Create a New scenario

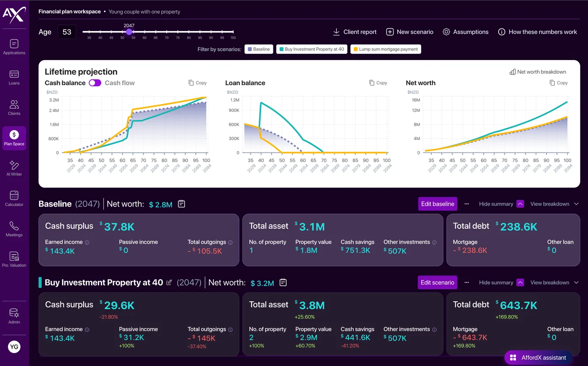(409, 32)
